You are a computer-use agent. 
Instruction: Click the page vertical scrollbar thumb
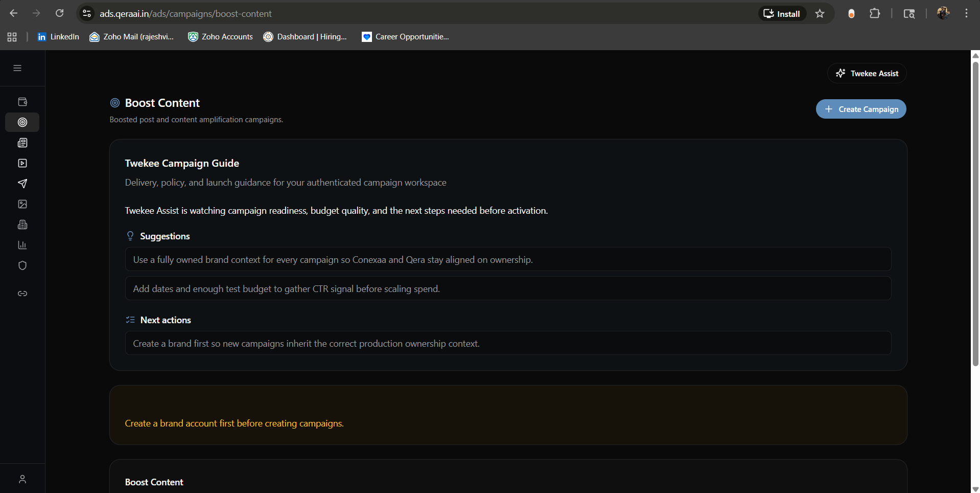pos(975,214)
